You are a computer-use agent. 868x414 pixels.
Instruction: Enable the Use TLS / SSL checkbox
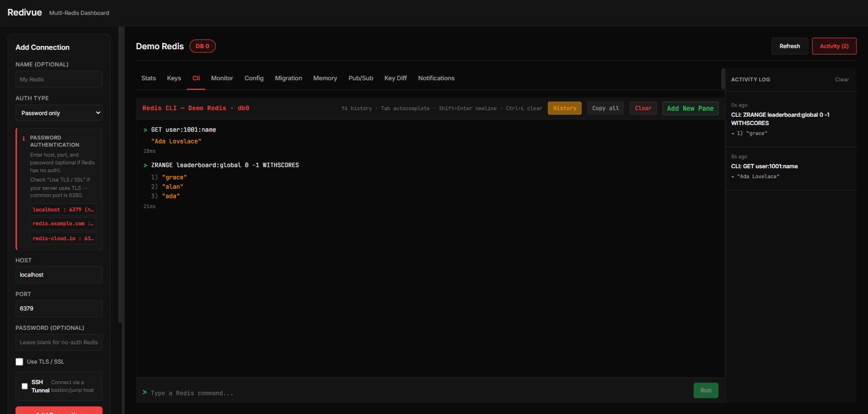[x=19, y=361]
